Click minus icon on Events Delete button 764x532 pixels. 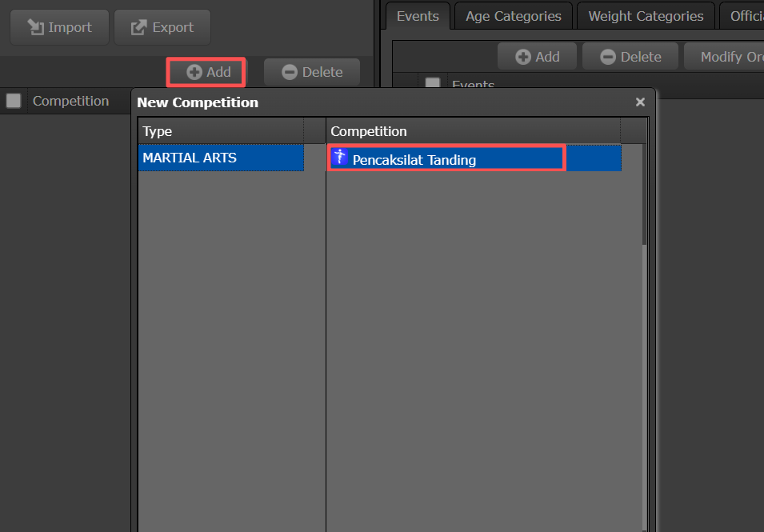(608, 57)
